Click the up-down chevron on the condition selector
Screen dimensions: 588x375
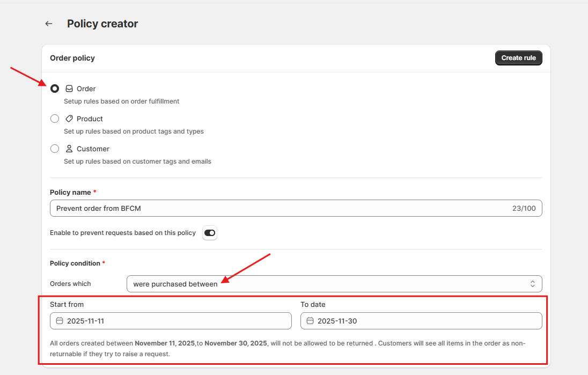(532, 284)
